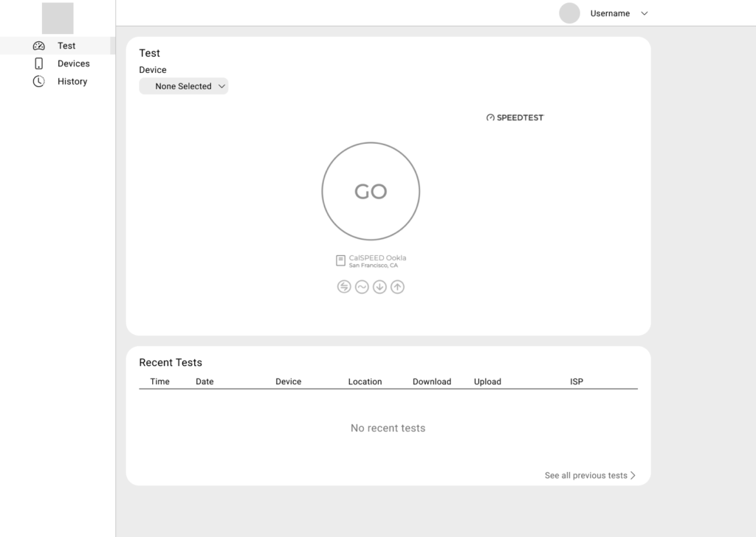Click the phone icon beside Devices
Screen dimensions: 756x537
[x=39, y=63]
